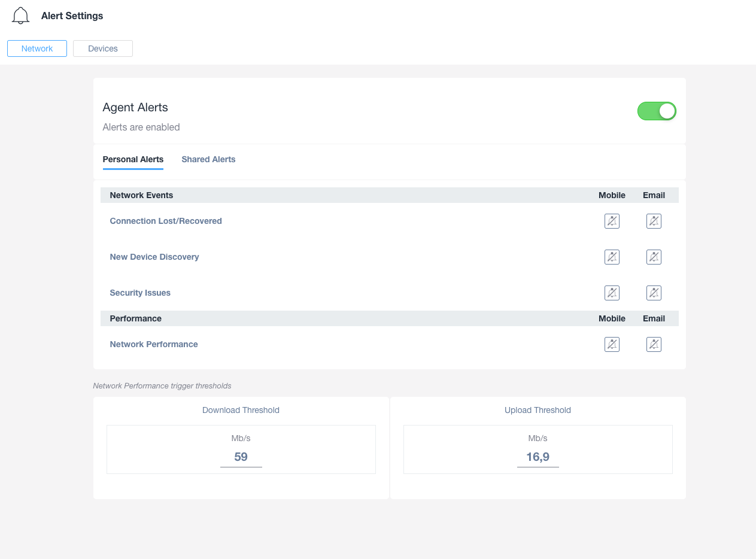The height and width of the screenshot is (559, 756).
Task: Open the Network Performance alert entry
Action: 154,344
